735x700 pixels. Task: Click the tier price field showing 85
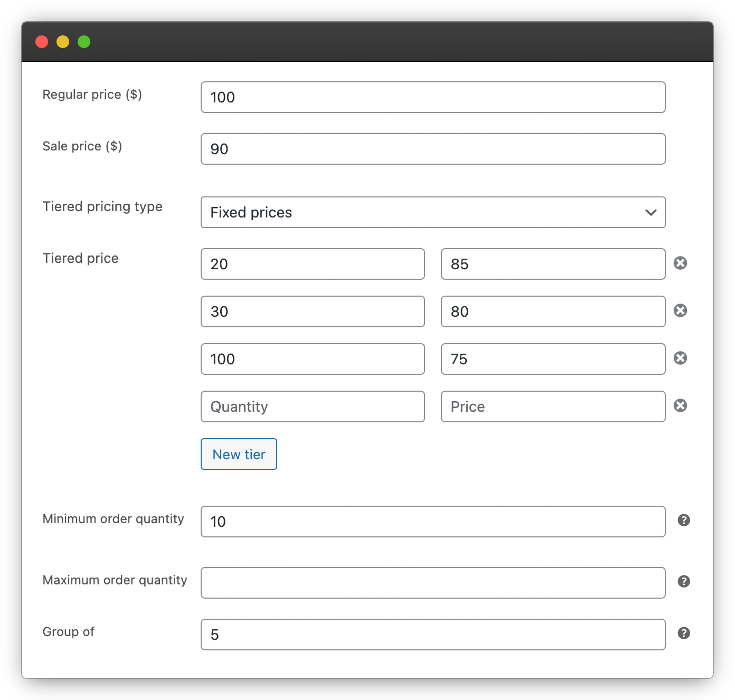click(552, 264)
